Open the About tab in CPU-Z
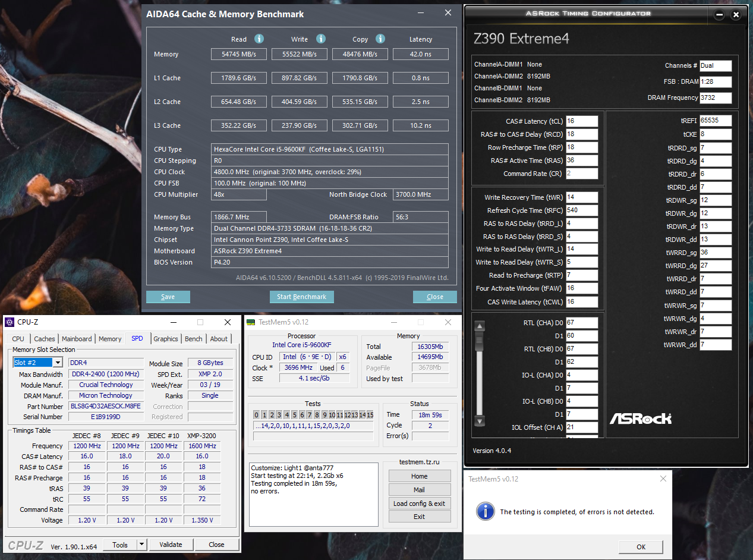This screenshot has width=753, height=560. pyautogui.click(x=219, y=339)
